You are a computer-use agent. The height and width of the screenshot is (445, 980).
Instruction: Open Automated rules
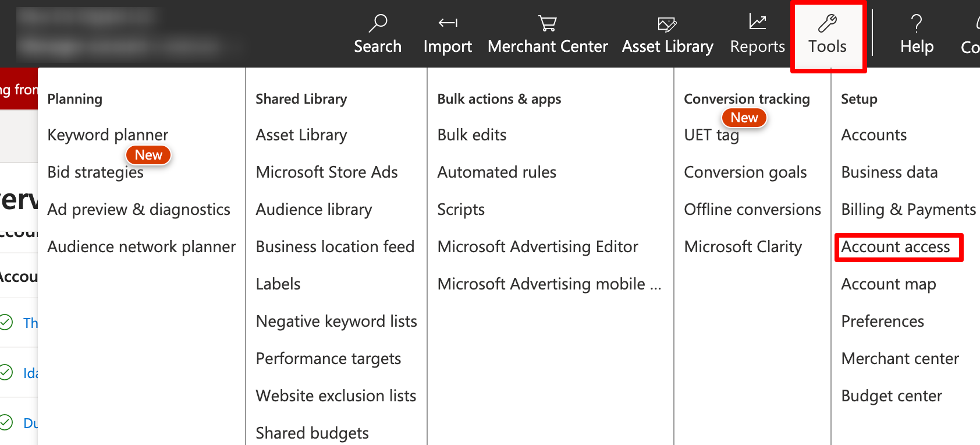tap(497, 172)
